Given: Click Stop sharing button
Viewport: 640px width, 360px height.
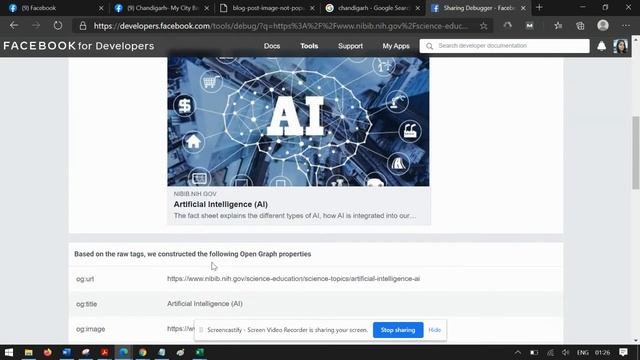Looking at the screenshot, I should [x=398, y=330].
